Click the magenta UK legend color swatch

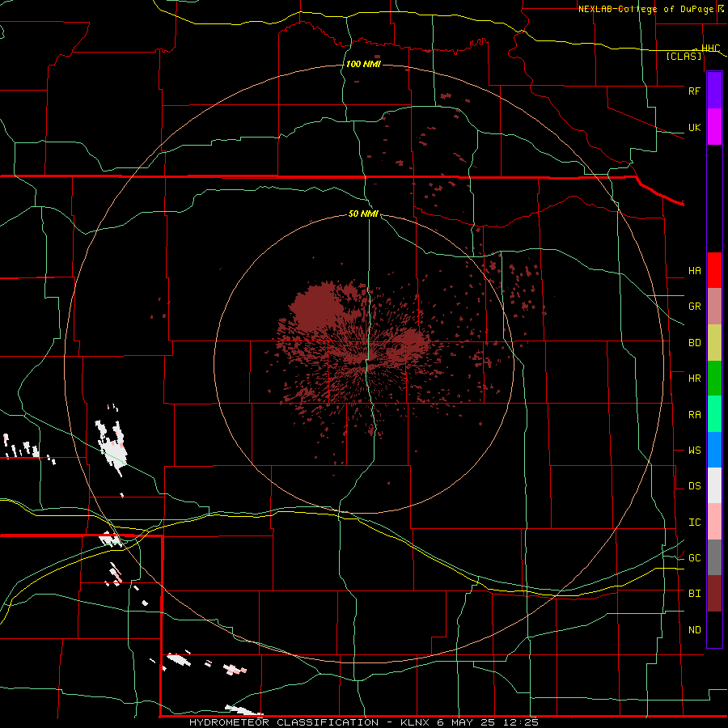pyautogui.click(x=714, y=127)
